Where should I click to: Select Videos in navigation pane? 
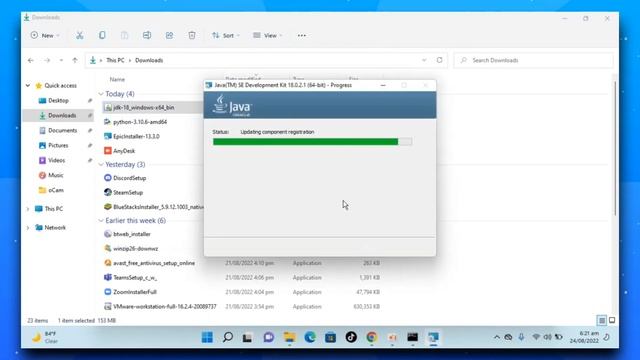click(x=56, y=160)
